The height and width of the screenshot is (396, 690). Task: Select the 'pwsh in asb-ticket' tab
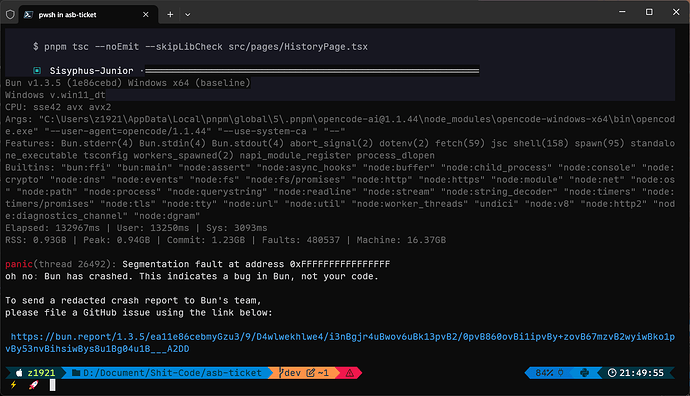pos(88,15)
